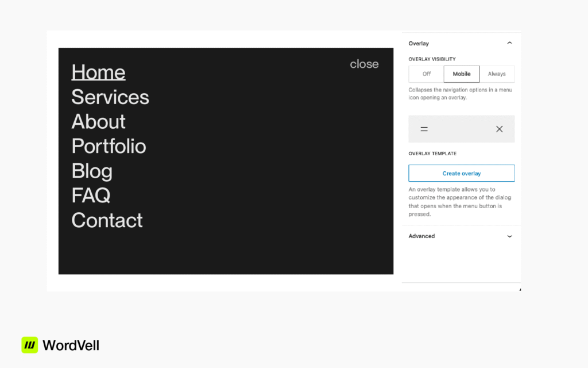This screenshot has width=588, height=368.
Task: Switch overlay visibility to Always
Action: point(497,74)
